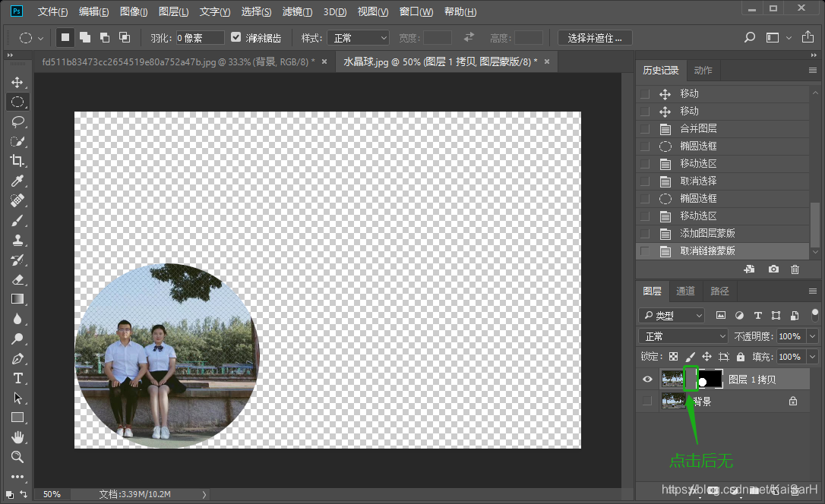
Task: Select the Eraser tool
Action: [x=17, y=279]
